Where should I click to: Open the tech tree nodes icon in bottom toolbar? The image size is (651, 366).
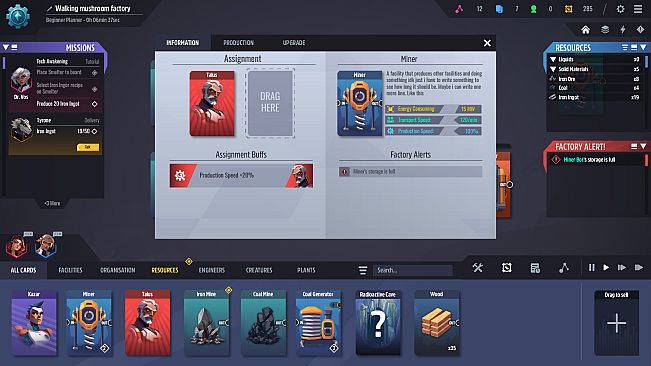tap(564, 268)
